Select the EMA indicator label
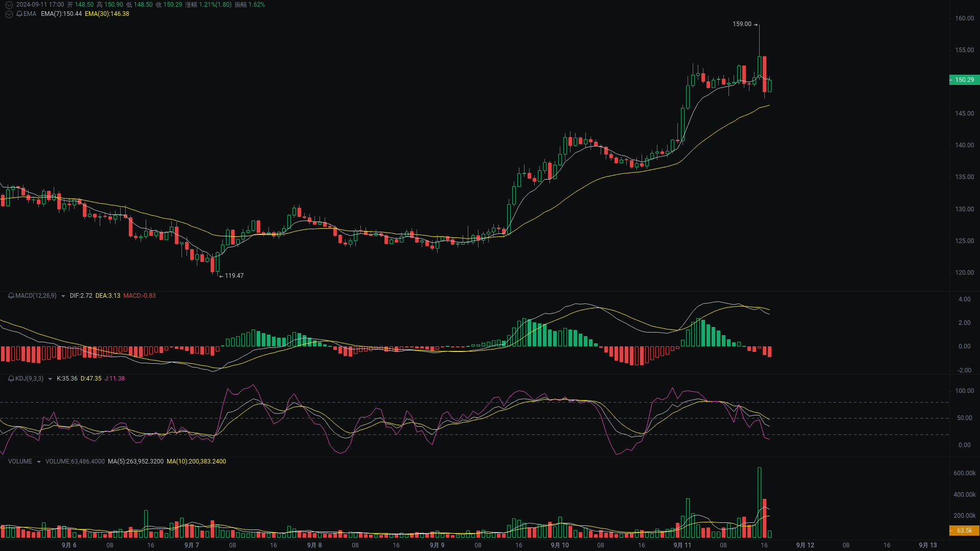Viewport: 980px width, 551px height. (x=30, y=14)
